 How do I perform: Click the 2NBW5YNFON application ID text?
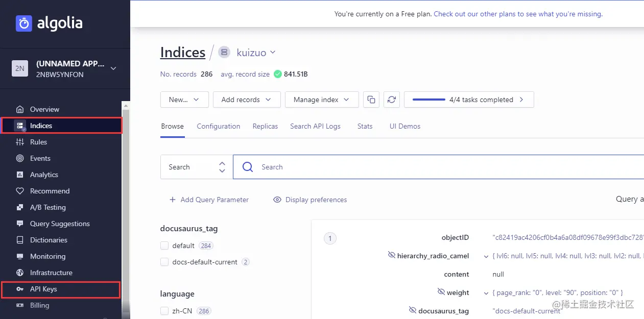(60, 75)
